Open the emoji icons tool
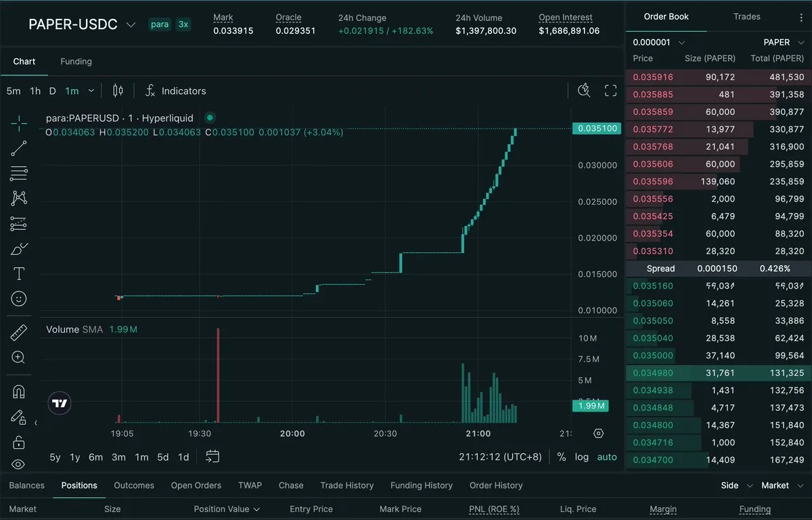Image resolution: width=812 pixels, height=520 pixels. coord(19,298)
